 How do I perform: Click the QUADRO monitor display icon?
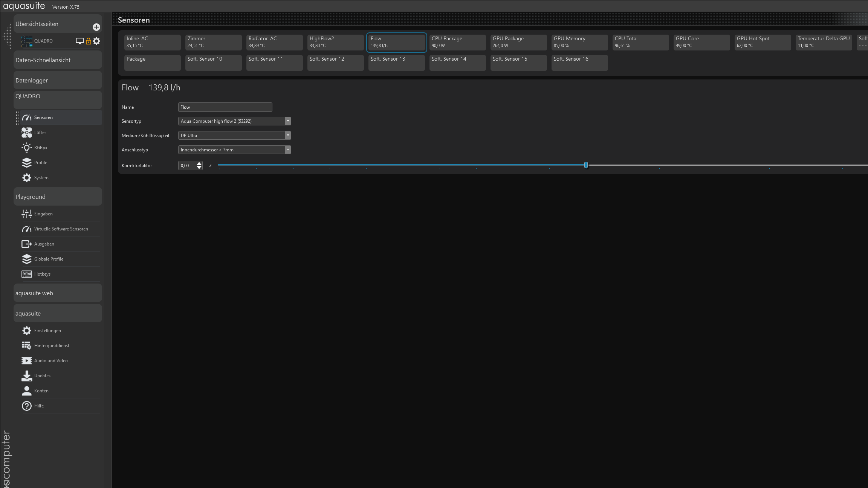click(79, 41)
